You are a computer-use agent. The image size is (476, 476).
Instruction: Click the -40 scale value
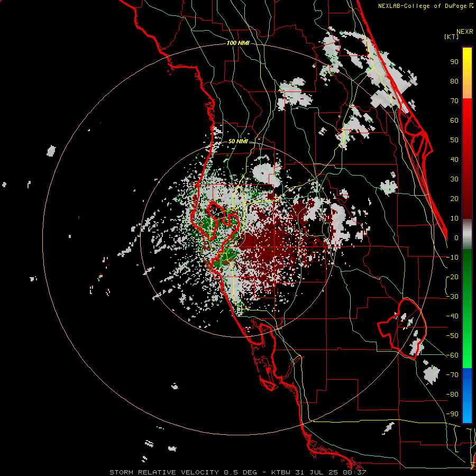tap(452, 316)
